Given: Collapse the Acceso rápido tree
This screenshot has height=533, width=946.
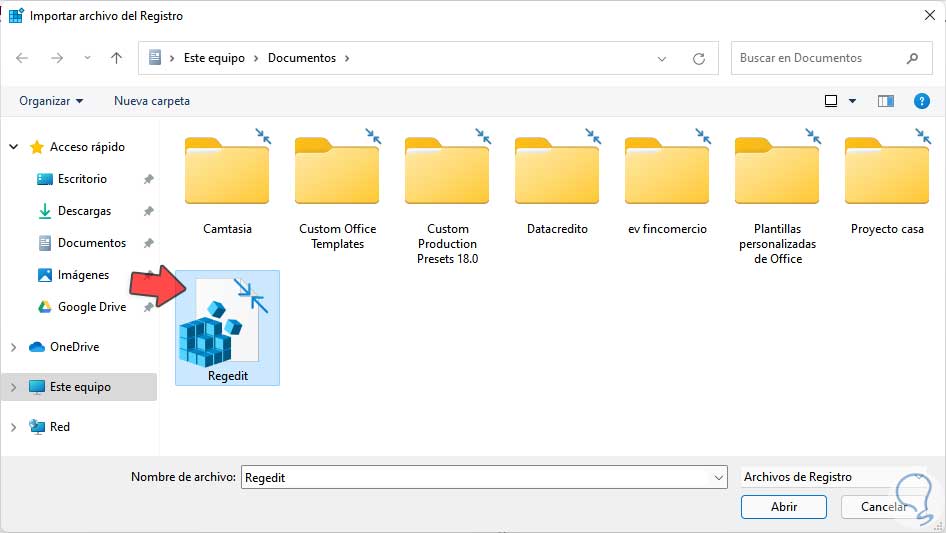Looking at the screenshot, I should pos(14,147).
